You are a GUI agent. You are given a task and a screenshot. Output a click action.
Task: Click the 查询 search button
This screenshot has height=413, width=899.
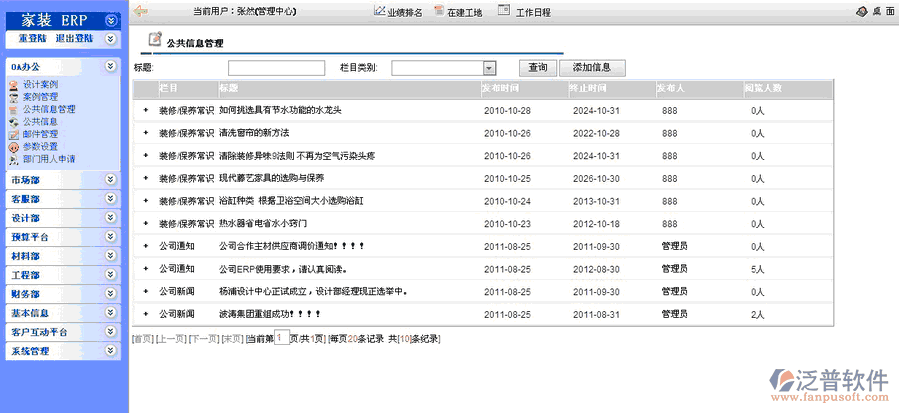(x=538, y=68)
